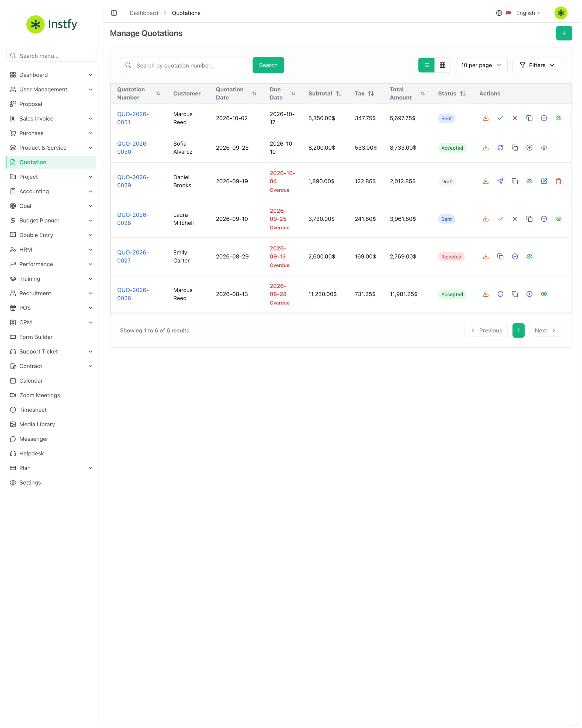Click the Next page button

[545, 331]
